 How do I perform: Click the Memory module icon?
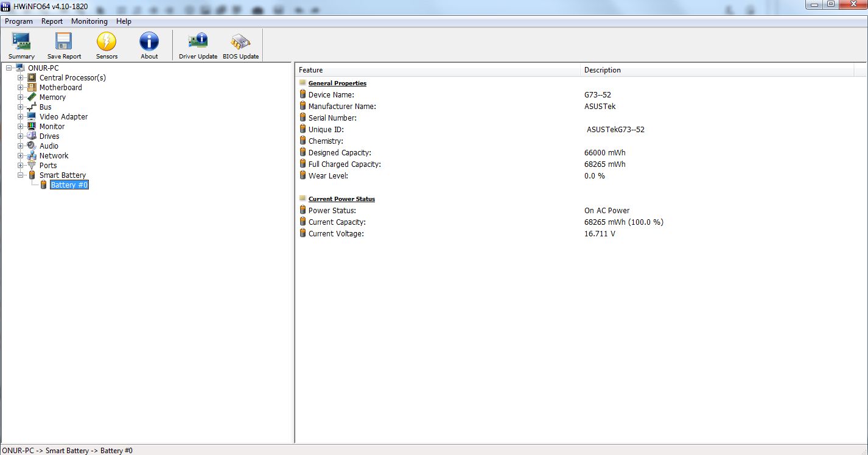32,97
